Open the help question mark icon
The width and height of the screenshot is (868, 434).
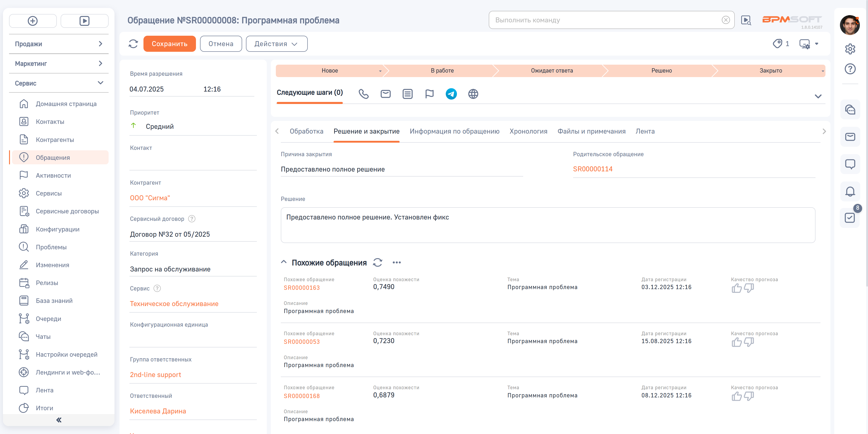850,69
